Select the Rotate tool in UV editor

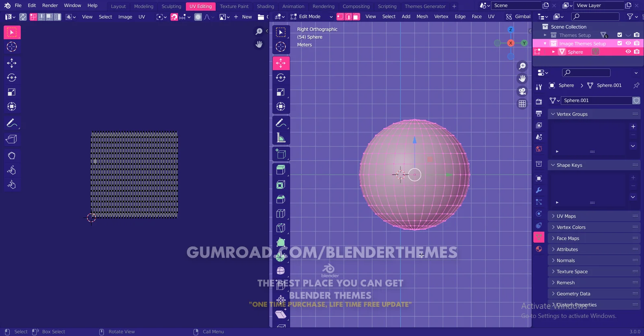pyautogui.click(x=12, y=77)
